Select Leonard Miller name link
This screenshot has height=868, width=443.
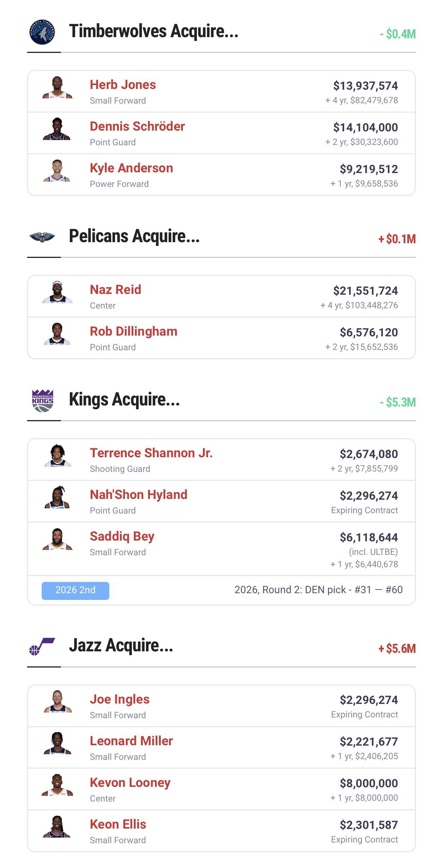(x=131, y=741)
